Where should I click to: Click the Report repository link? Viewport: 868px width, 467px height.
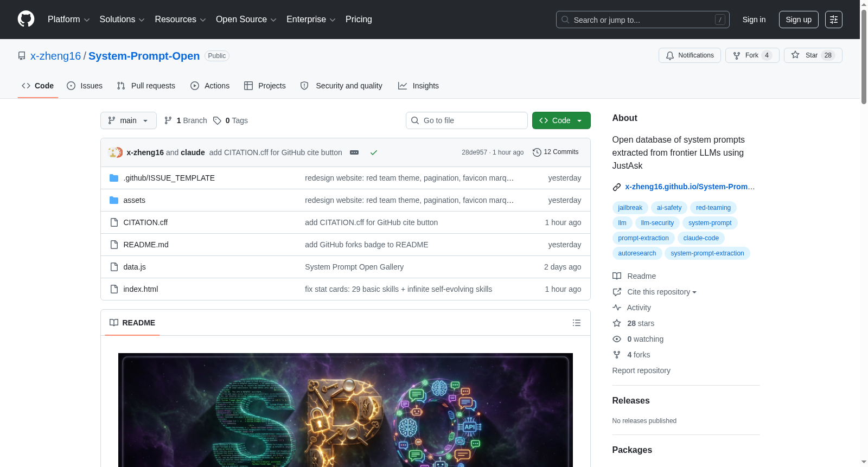click(641, 370)
